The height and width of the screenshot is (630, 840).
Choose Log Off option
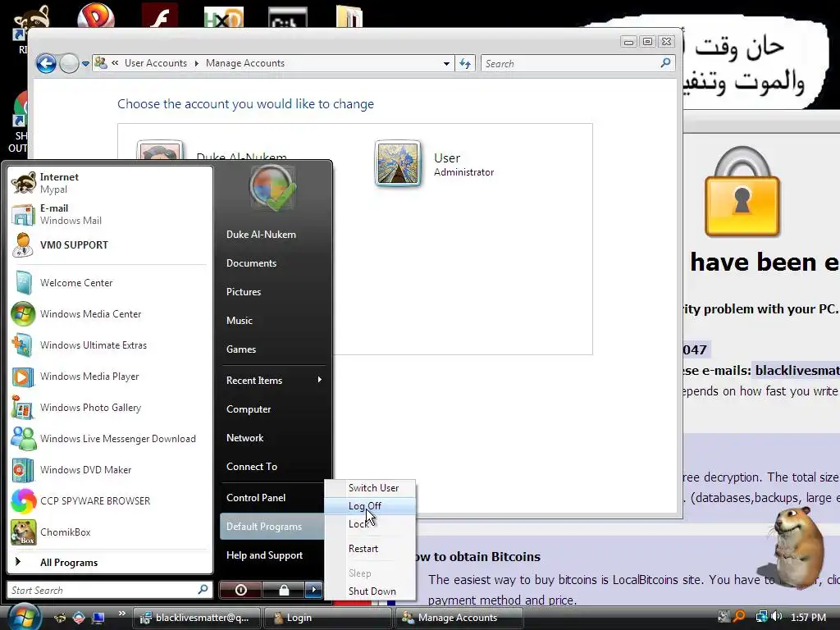[370, 506]
